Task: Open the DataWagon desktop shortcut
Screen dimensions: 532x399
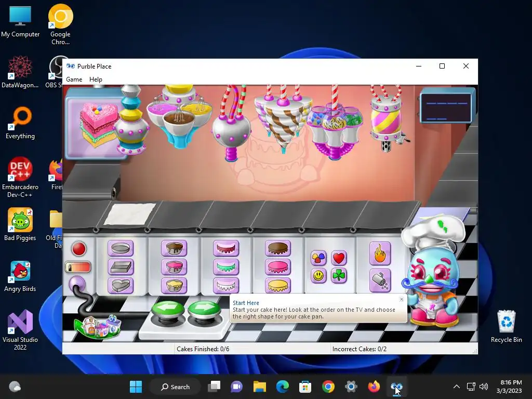Action: 20,72
